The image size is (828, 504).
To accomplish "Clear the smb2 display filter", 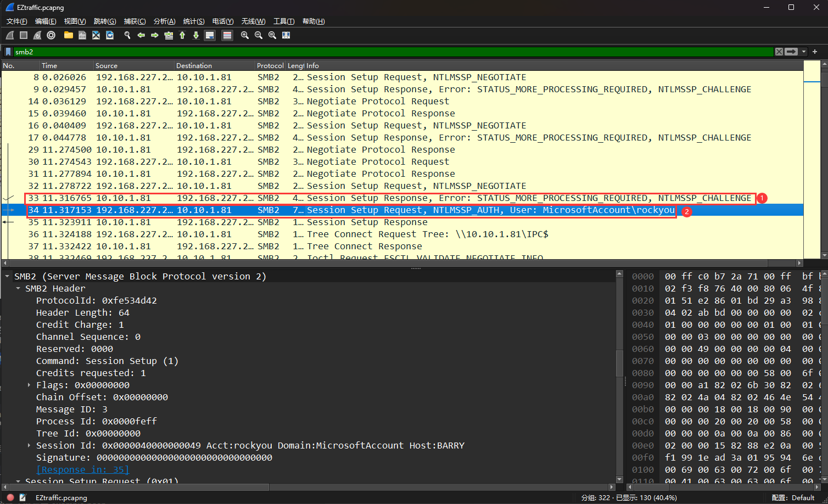I will [779, 52].
